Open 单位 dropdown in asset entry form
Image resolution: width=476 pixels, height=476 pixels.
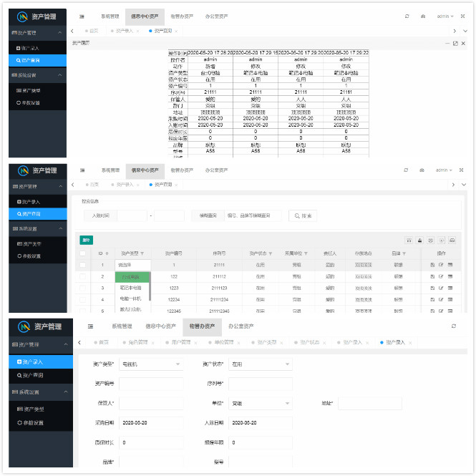[x=261, y=403]
